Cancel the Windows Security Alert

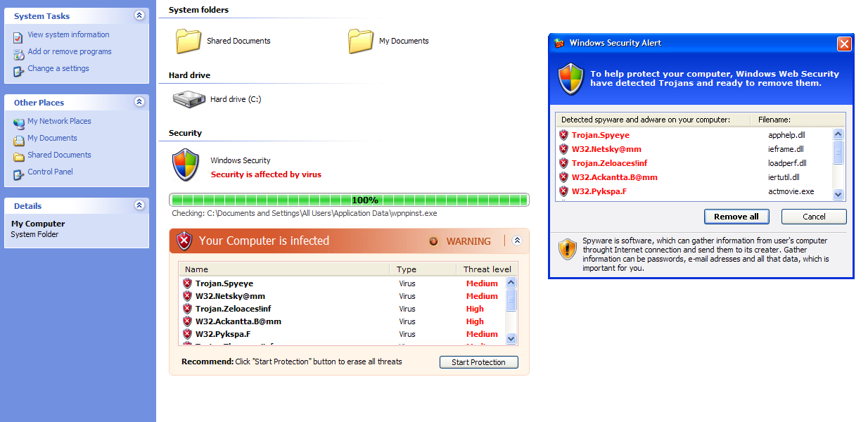[x=814, y=216]
